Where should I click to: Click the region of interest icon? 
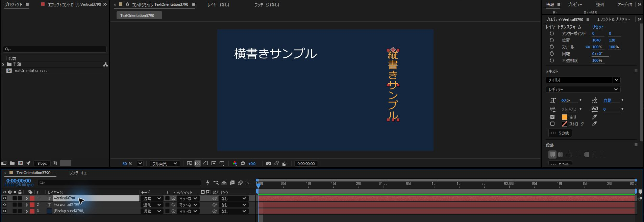coord(214,164)
